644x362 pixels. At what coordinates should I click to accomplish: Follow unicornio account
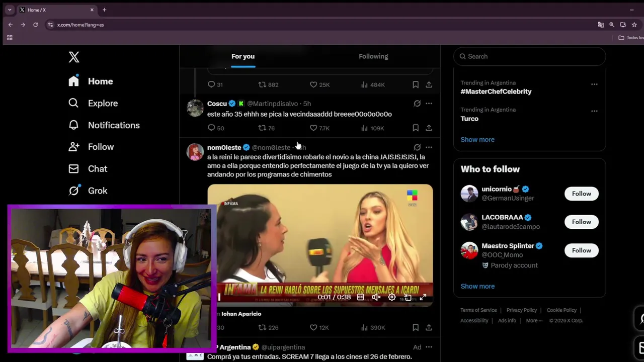click(581, 194)
